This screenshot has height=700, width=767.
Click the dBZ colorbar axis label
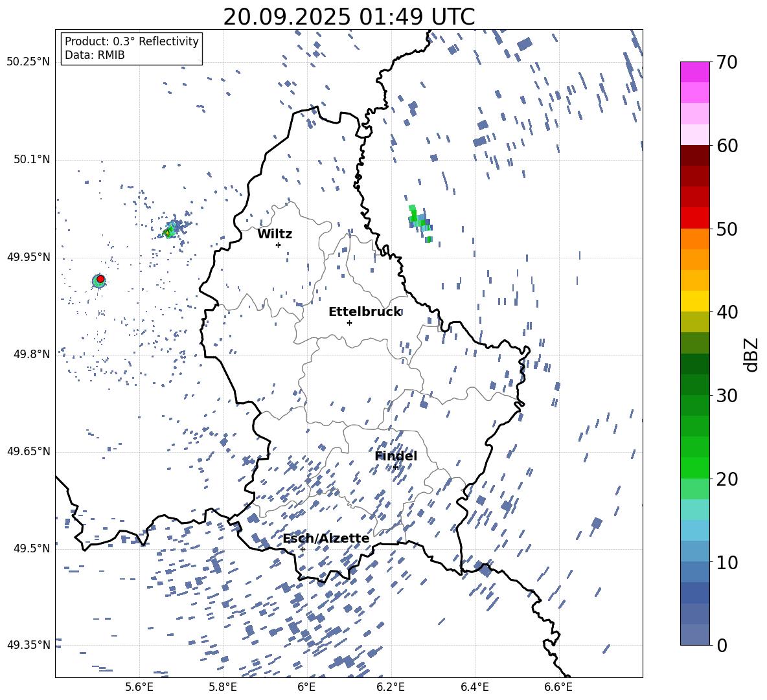751,354
